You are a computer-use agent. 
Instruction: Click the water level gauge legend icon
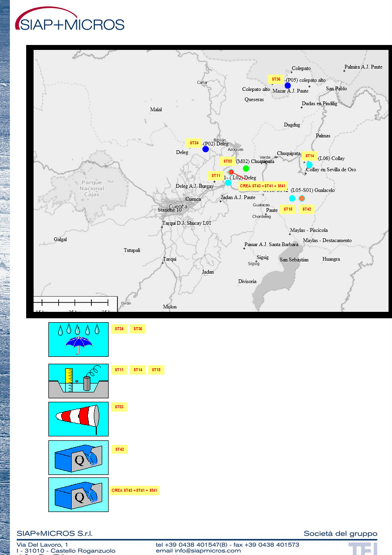pyautogui.click(x=78, y=381)
